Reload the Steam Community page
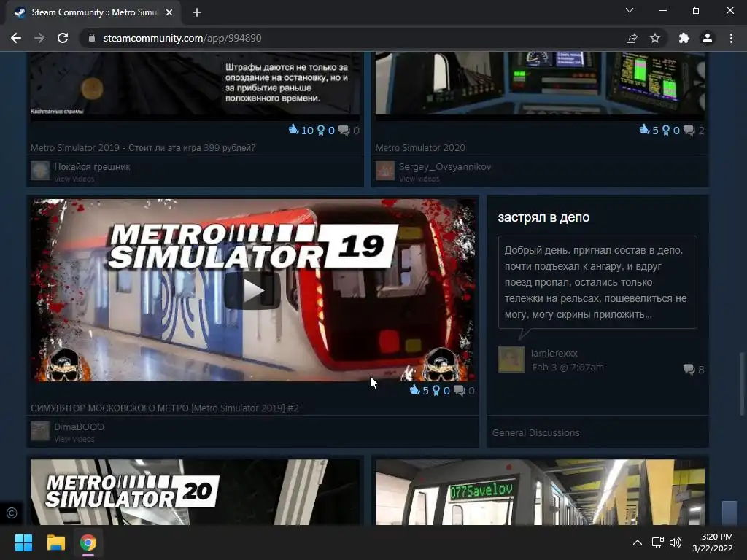The height and width of the screenshot is (560, 747). [63, 38]
